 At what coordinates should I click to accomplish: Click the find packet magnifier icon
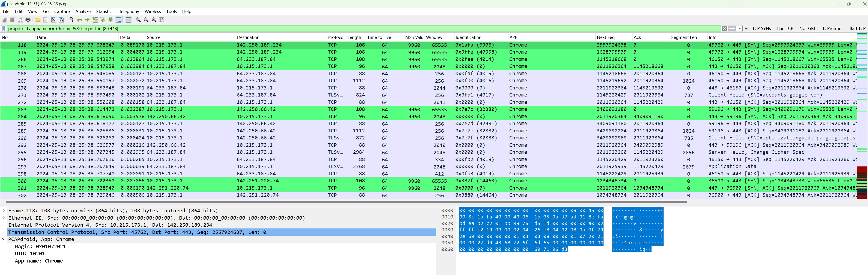coord(71,20)
